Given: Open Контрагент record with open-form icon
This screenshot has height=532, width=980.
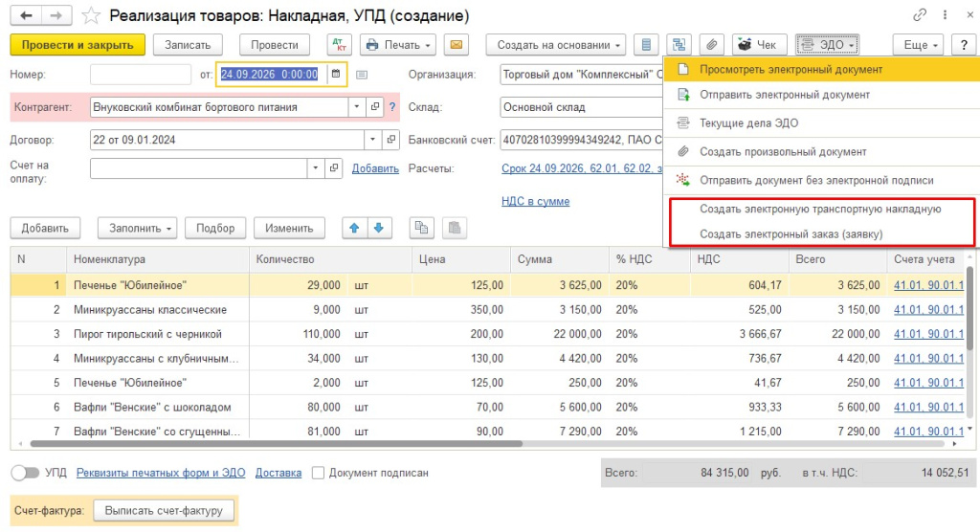Looking at the screenshot, I should point(374,107).
